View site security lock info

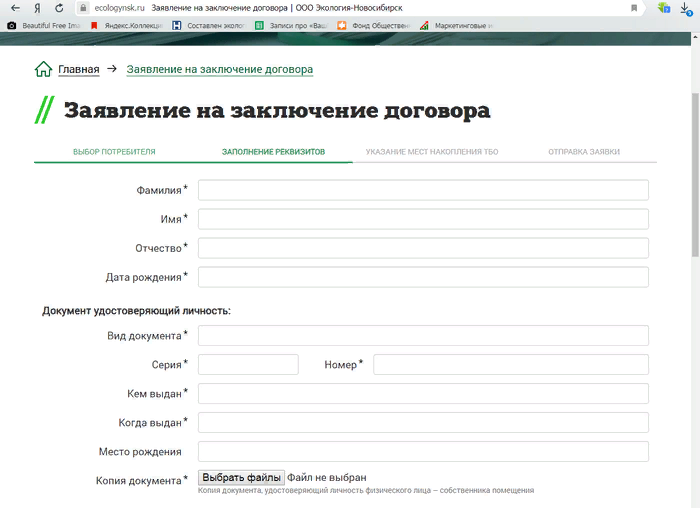tap(83, 8)
